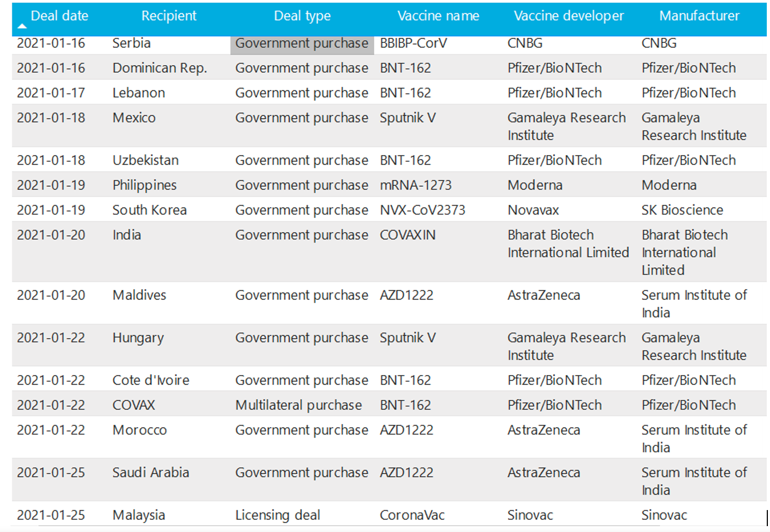Sort by the Deal date column header

[59, 16]
